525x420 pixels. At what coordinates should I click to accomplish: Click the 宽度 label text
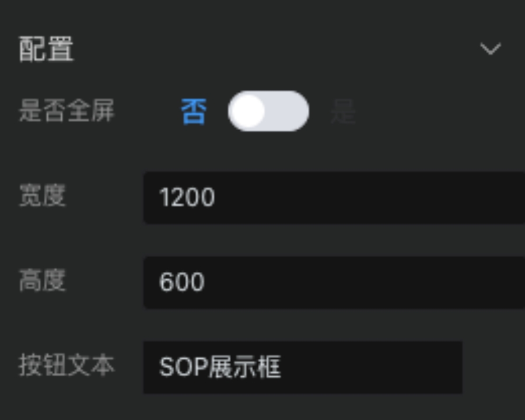point(42,197)
